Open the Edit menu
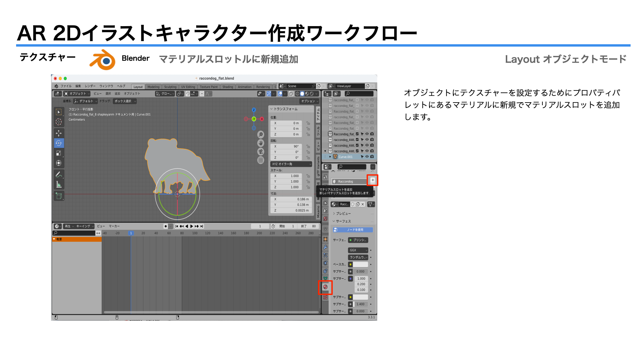This screenshot has height=362, width=644. pos(78,86)
